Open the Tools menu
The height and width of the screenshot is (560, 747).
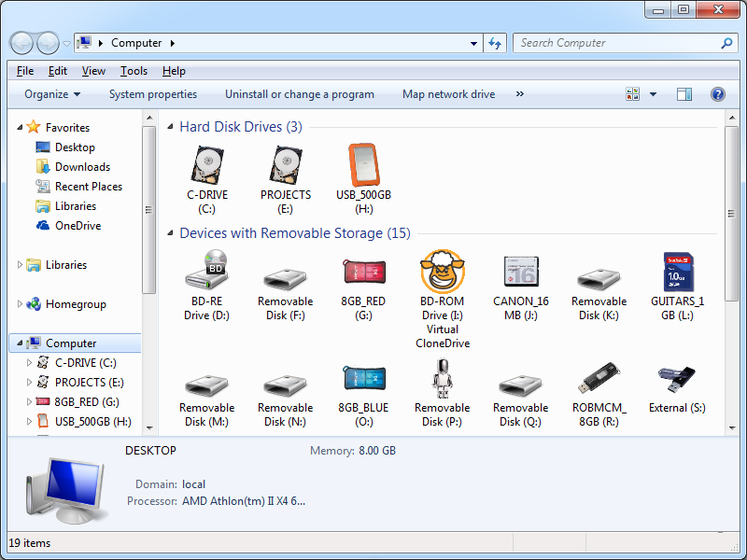[x=134, y=71]
